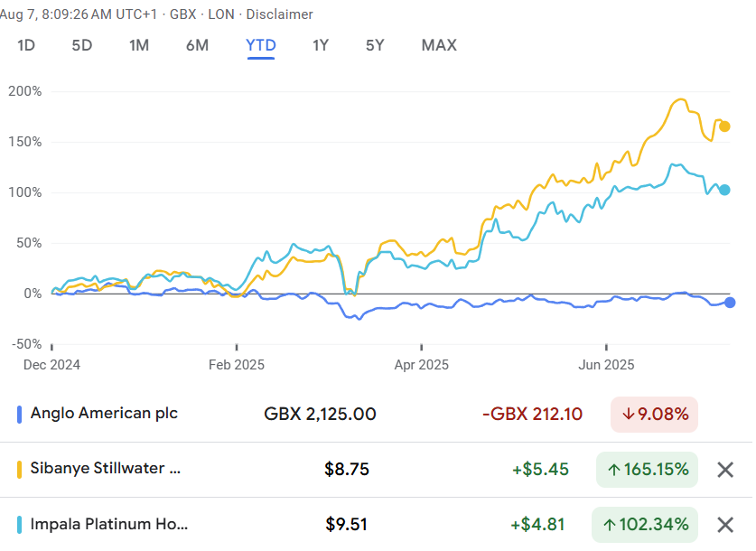The width and height of the screenshot is (756, 551).
Task: Open the Impala Platinum Holdings listing
Action: [x=109, y=524]
